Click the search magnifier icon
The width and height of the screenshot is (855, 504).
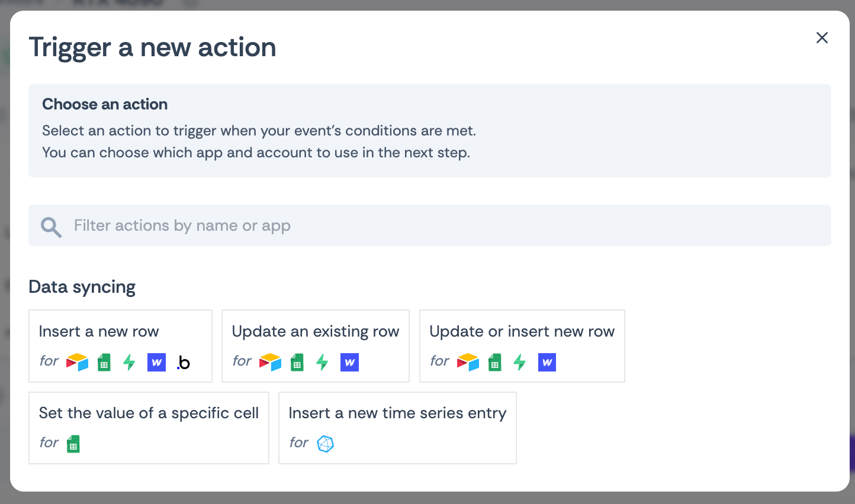pyautogui.click(x=51, y=227)
